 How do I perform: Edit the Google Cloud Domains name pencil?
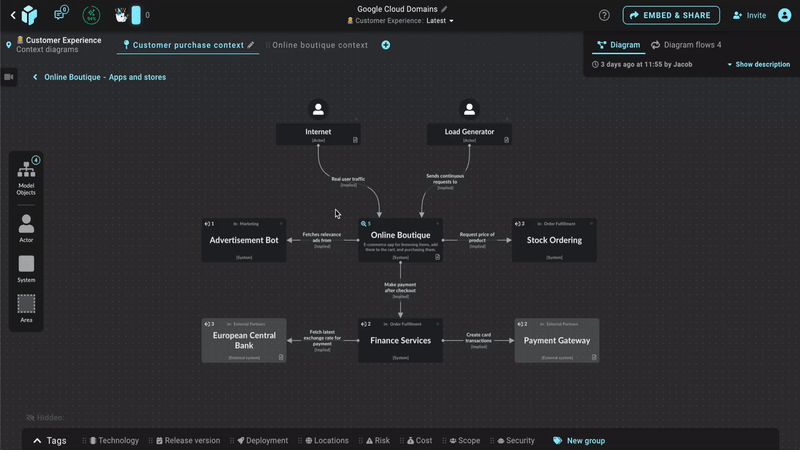pos(444,9)
